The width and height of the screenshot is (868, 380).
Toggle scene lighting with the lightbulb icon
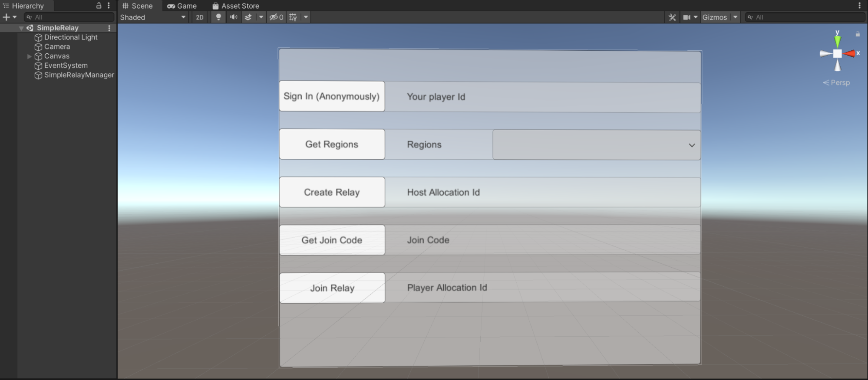(x=218, y=17)
